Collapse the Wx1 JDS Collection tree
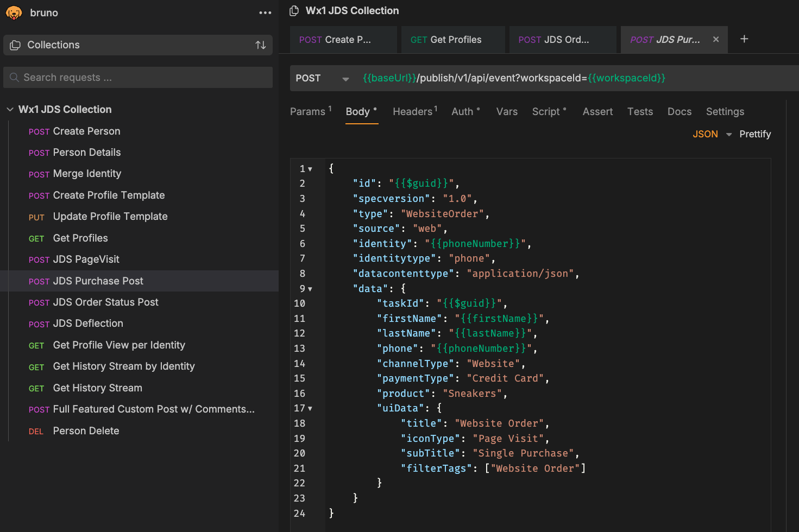This screenshot has height=532, width=799. tap(10, 110)
